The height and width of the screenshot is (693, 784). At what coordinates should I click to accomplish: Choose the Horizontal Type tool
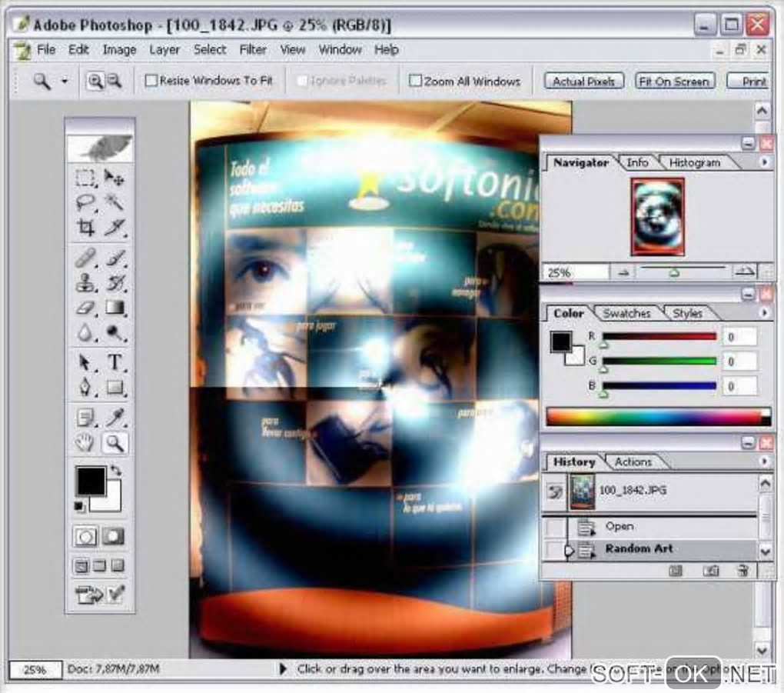pyautogui.click(x=115, y=361)
